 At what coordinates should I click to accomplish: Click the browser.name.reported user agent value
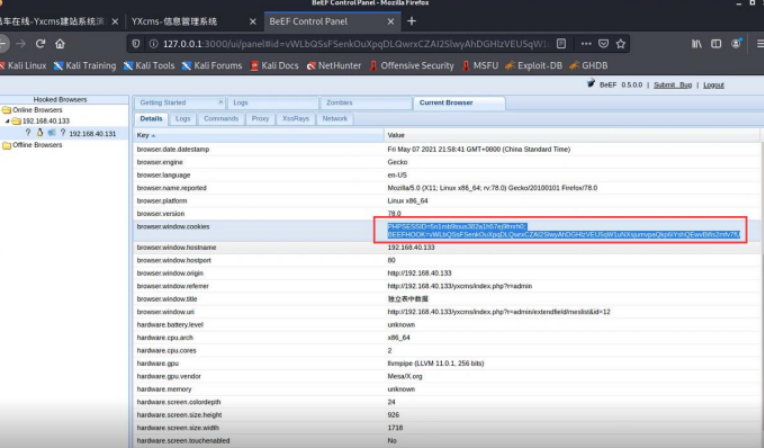pyautogui.click(x=492, y=188)
